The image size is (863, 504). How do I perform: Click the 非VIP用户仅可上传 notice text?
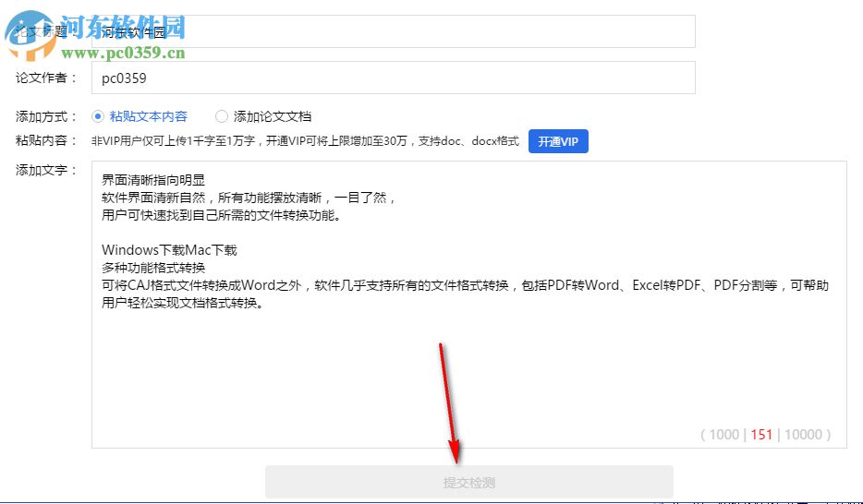[x=305, y=141]
